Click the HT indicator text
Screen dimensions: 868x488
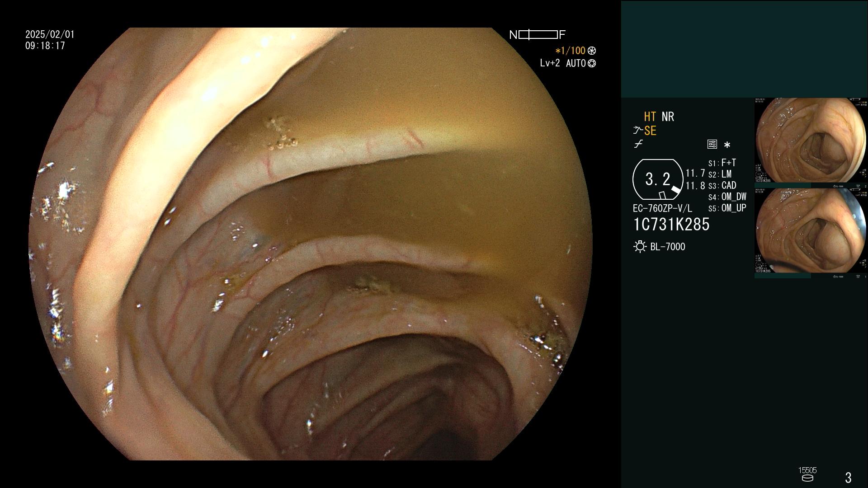coord(650,117)
